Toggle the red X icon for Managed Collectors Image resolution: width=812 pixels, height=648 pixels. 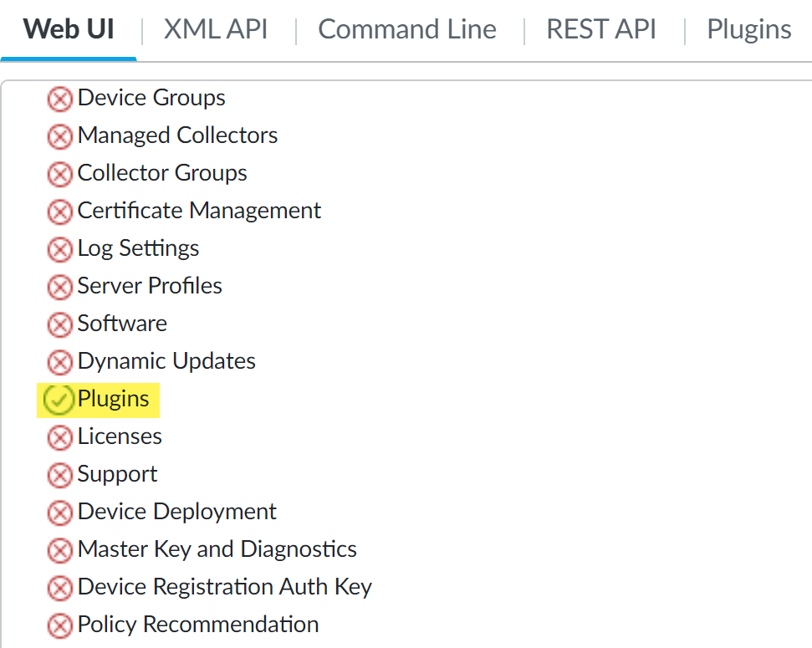click(x=59, y=136)
